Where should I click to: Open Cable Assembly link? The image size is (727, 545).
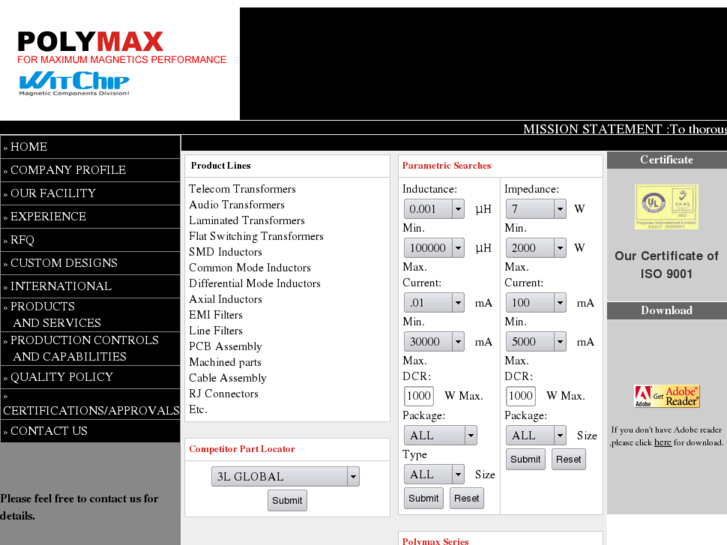click(x=227, y=378)
